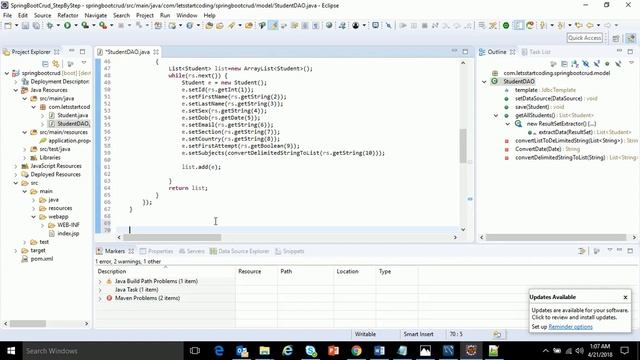Collapse StudentDAO in Outline
The width and height of the screenshot is (640, 360).
tap(484, 82)
